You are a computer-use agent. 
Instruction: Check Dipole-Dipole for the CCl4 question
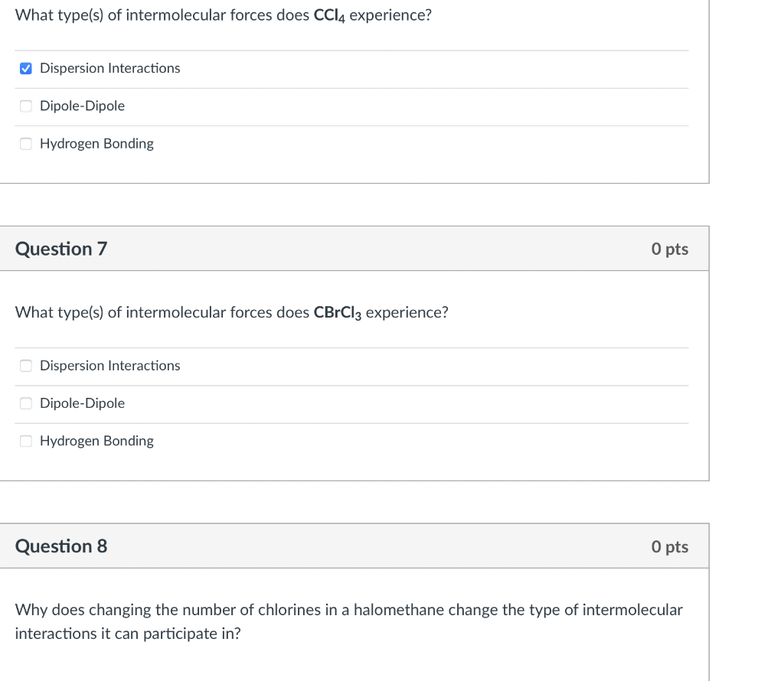pos(25,106)
